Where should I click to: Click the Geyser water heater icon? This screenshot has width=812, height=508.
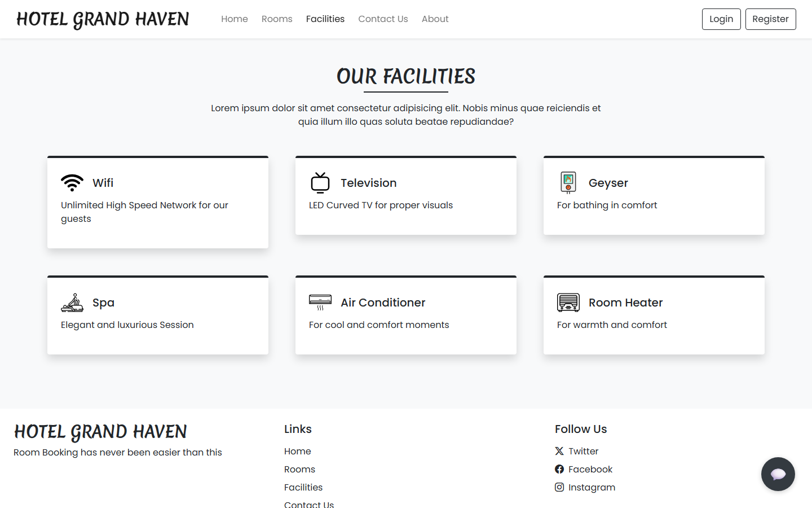tap(568, 183)
